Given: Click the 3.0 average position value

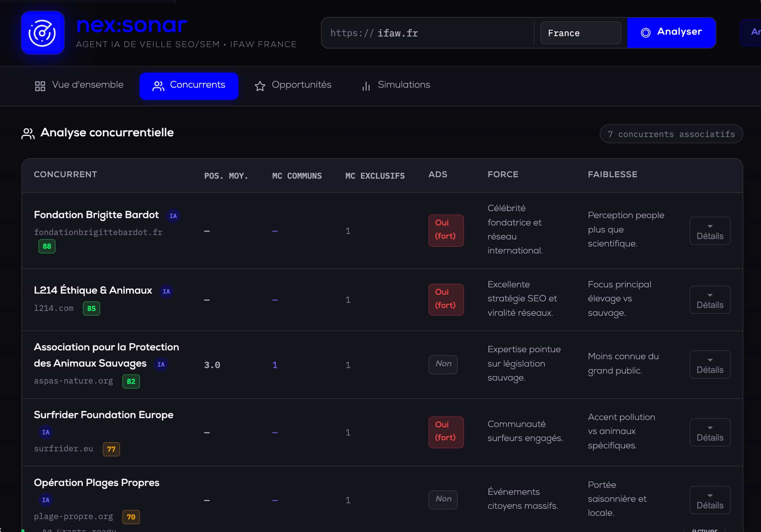Looking at the screenshot, I should click(x=212, y=365).
